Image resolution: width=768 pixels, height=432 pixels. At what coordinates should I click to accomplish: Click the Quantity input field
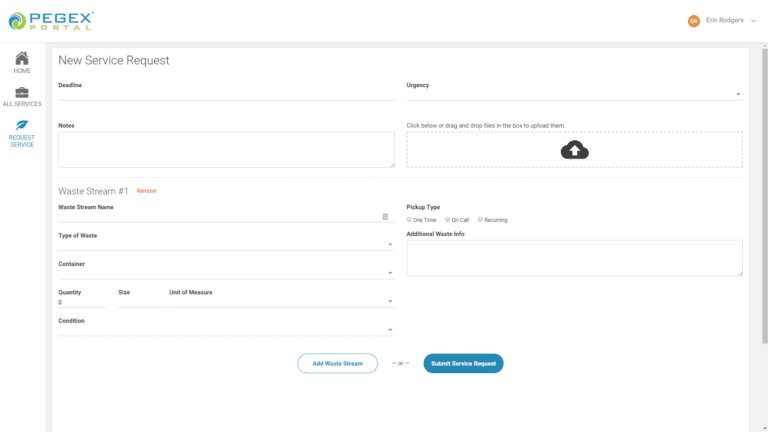[82, 302]
